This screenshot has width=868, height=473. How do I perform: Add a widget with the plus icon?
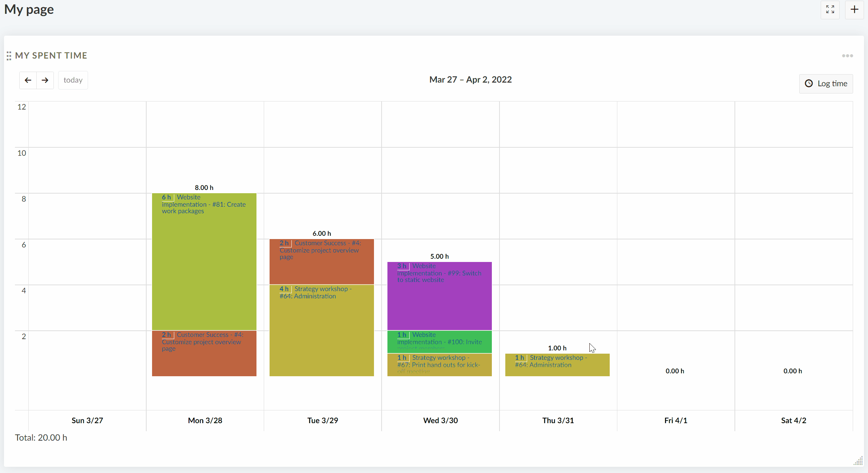pos(854,9)
